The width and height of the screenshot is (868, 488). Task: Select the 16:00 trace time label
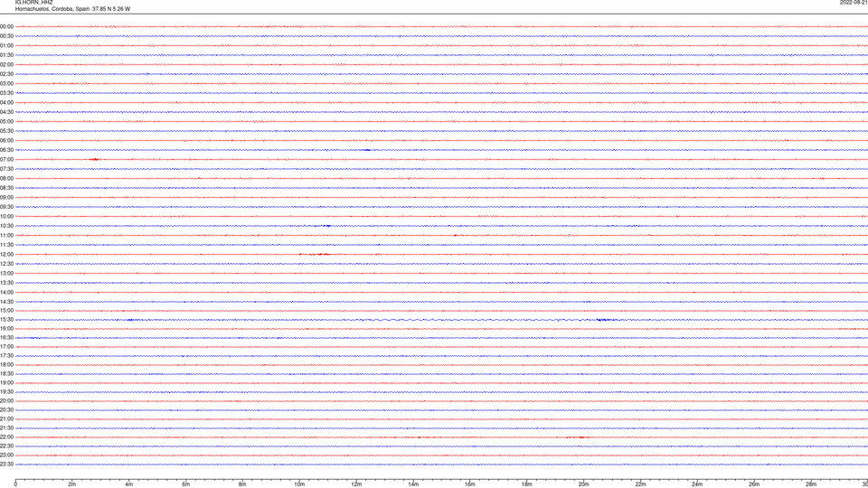coord(6,329)
